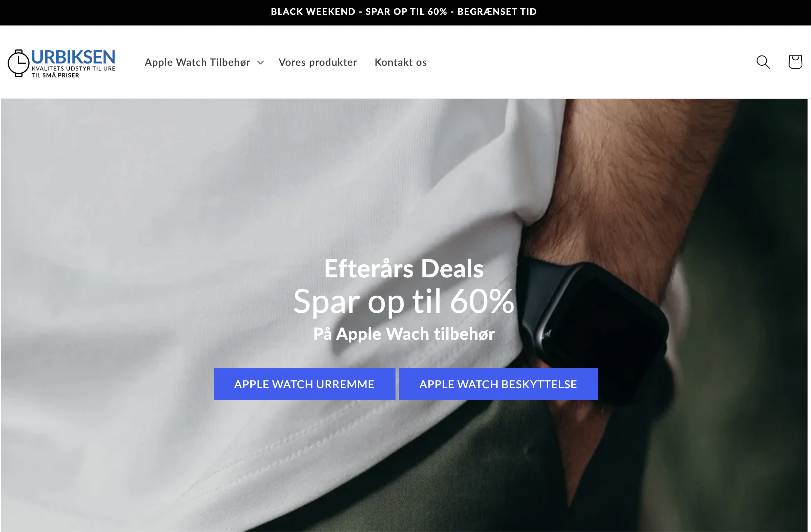
Task: Click the APPLE WATCH BESKYTTELSE button
Action: click(x=498, y=384)
